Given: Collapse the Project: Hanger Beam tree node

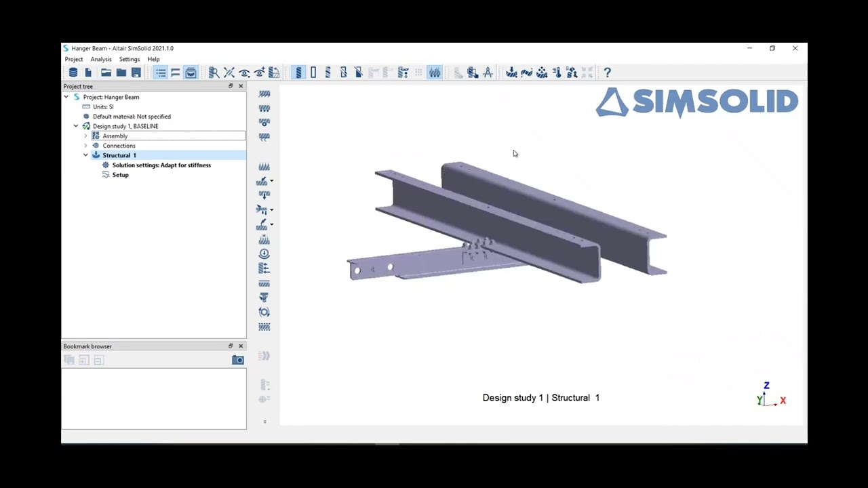Looking at the screenshot, I should 66,97.
